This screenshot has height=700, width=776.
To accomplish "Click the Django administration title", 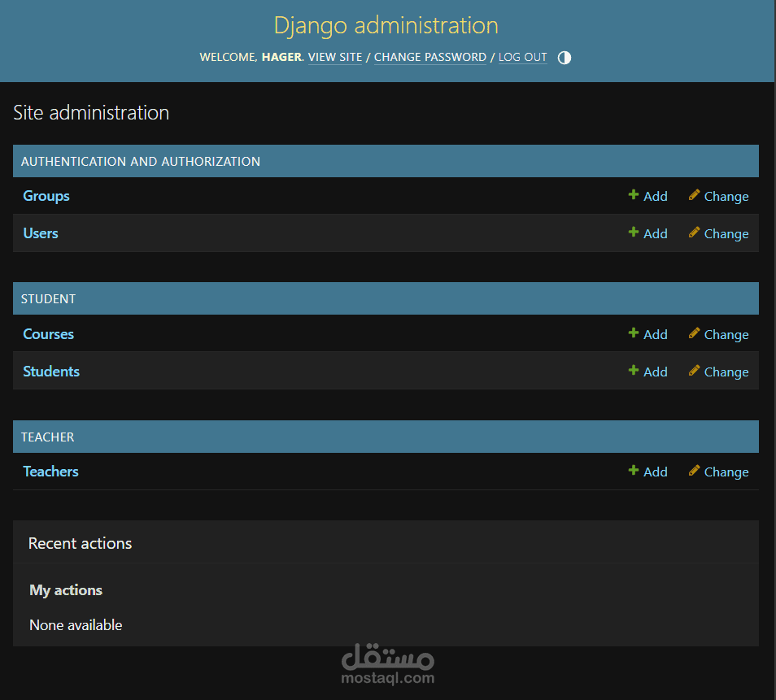I will coord(386,26).
